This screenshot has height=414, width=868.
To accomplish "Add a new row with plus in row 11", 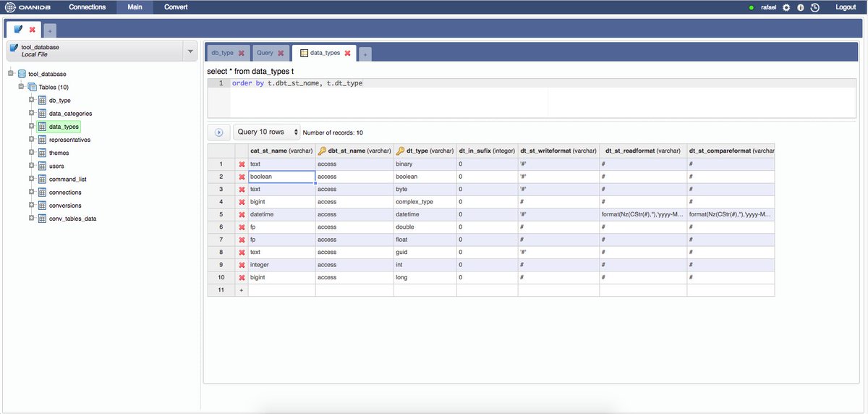I will coord(242,290).
